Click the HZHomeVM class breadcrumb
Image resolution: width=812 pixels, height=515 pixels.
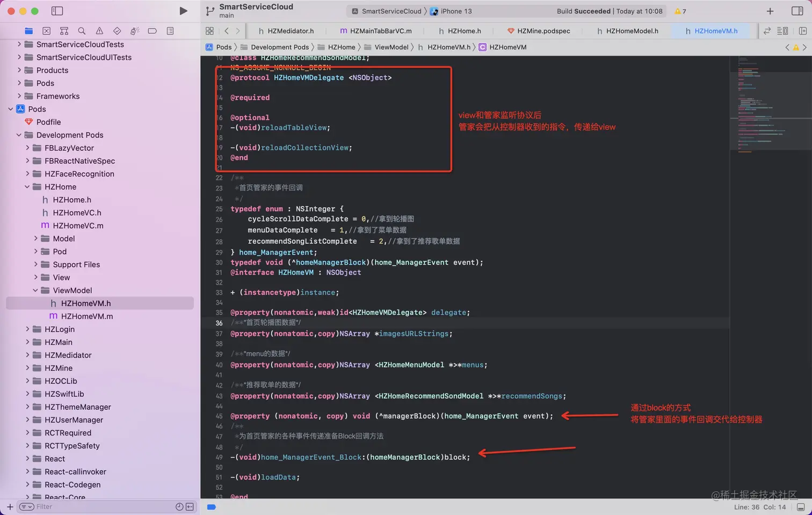click(x=503, y=47)
